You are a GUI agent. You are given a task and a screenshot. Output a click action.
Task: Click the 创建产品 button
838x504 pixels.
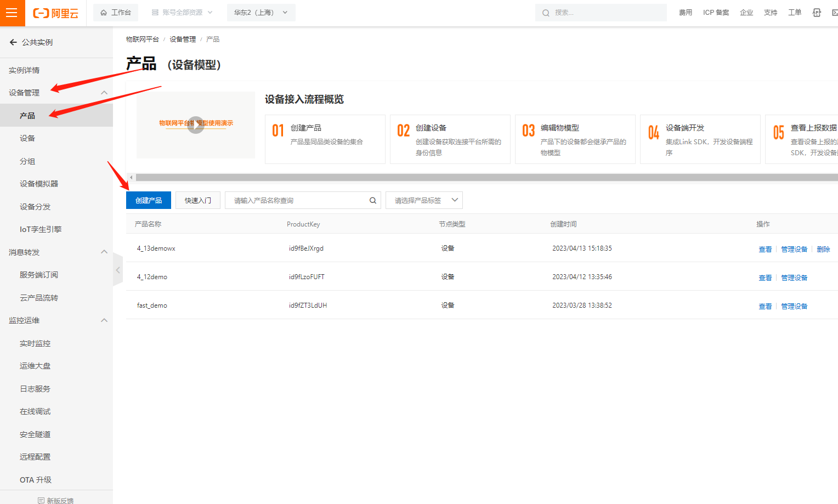pos(149,201)
